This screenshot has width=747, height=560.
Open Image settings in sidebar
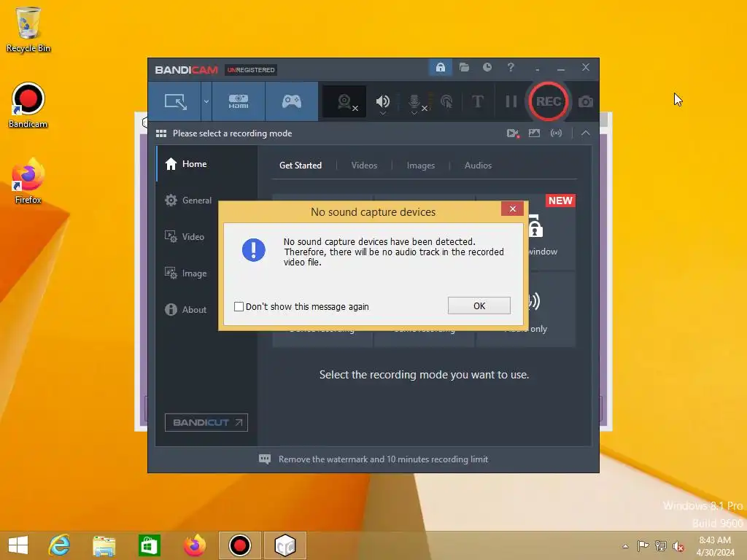click(206, 273)
